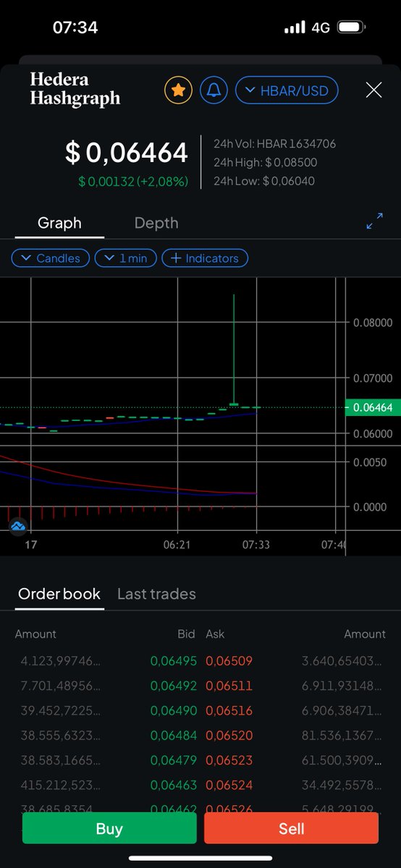Image resolution: width=401 pixels, height=868 pixels.
Task: Tap the signal strength bars icon
Action: [x=295, y=27]
